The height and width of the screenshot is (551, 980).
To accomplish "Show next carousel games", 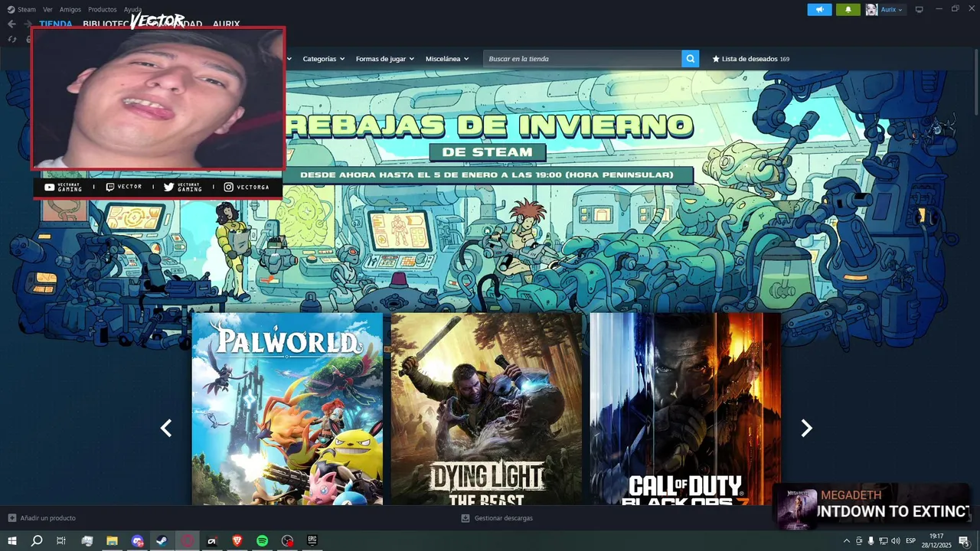I will click(x=806, y=429).
